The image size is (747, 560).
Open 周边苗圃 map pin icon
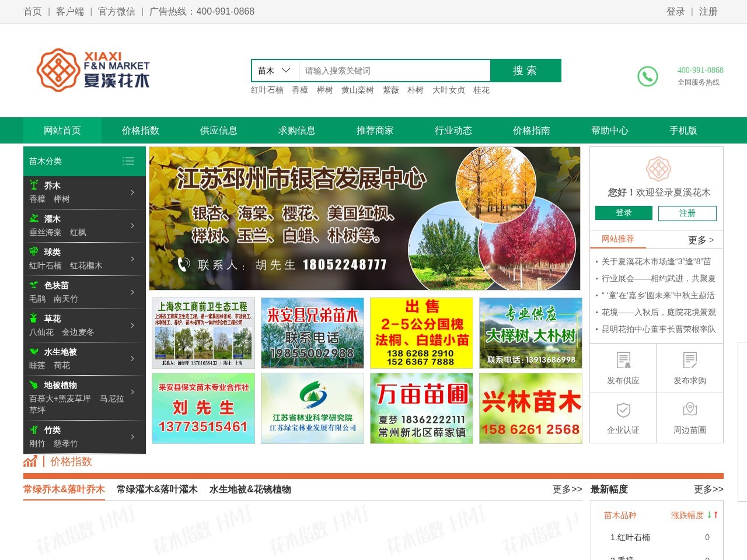[690, 410]
